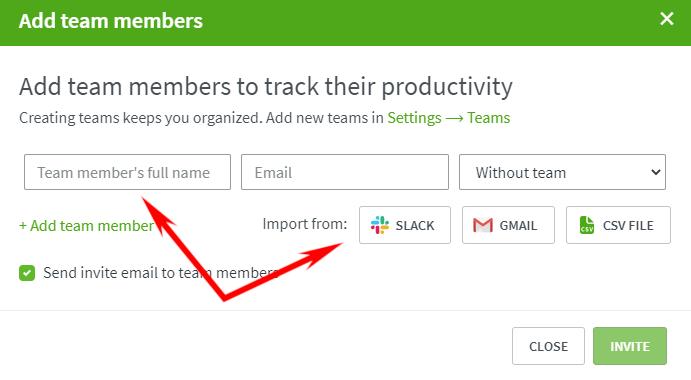This screenshot has width=691, height=380.
Task: Open the 'Without team' dropdown
Action: (x=562, y=172)
